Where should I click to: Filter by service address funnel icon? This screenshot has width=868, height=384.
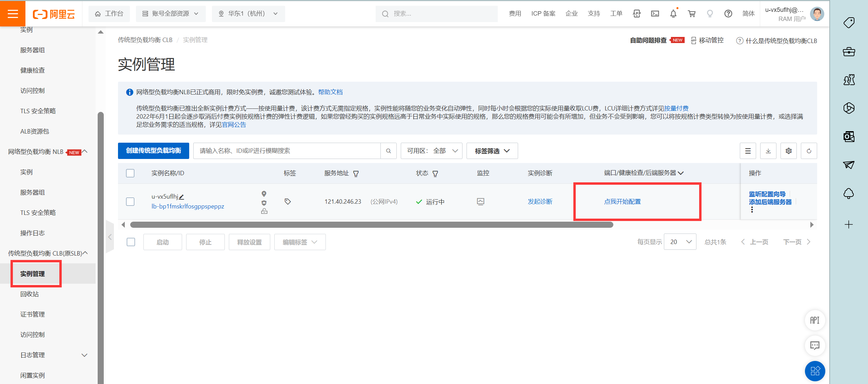[x=356, y=174]
